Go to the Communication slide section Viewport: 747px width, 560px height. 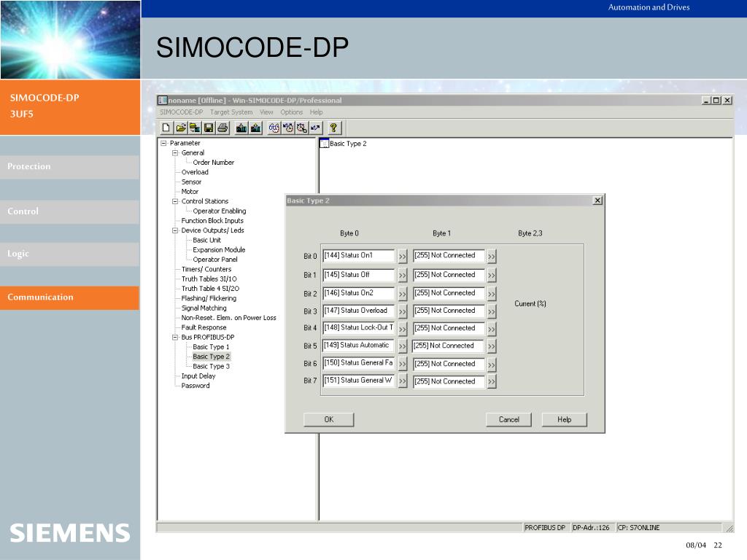69,297
